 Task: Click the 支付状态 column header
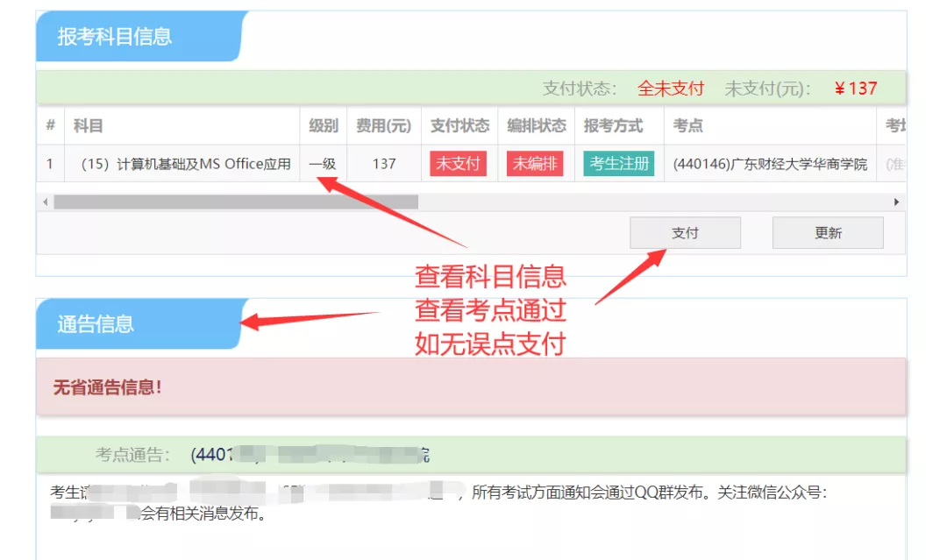tap(459, 125)
